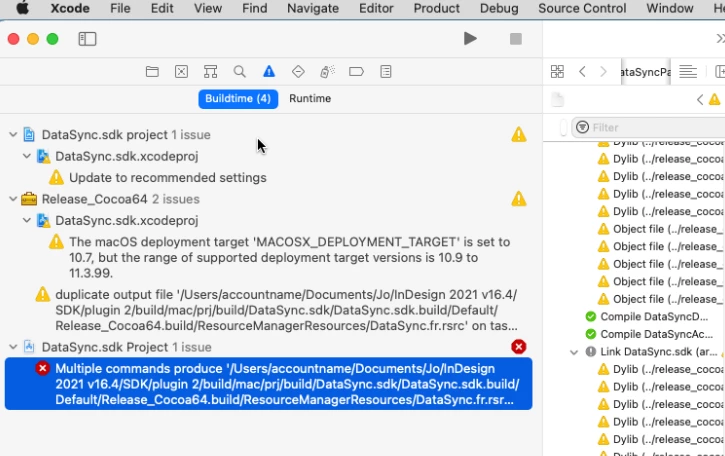This screenshot has width=725, height=456.
Task: Go forward in editor history
Action: [603, 72]
